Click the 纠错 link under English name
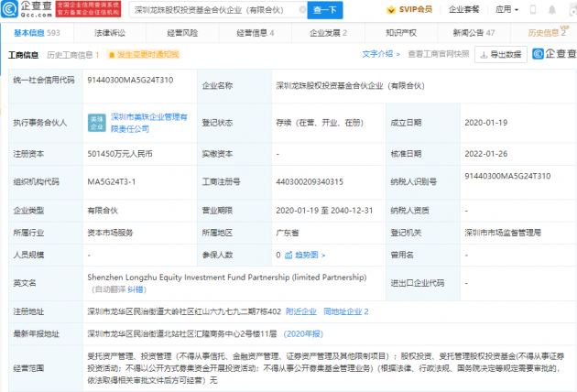Viewport: 577px width, 392px height. point(135,289)
